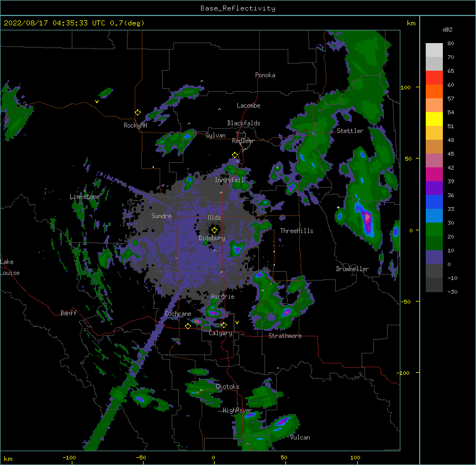
Task: Click the 45 value on the dBZ scale
Action: click(x=451, y=154)
